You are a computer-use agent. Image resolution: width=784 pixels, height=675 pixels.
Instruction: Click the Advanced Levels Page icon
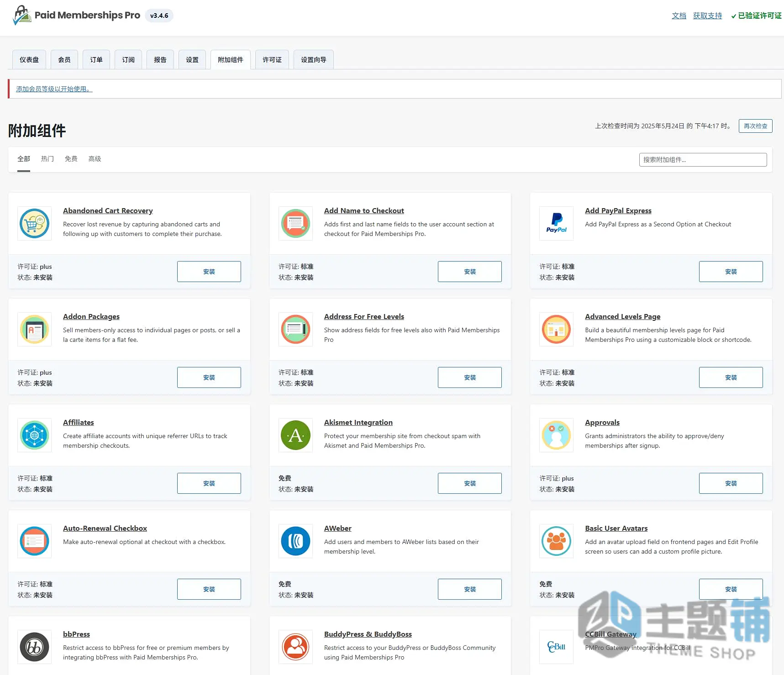click(557, 329)
